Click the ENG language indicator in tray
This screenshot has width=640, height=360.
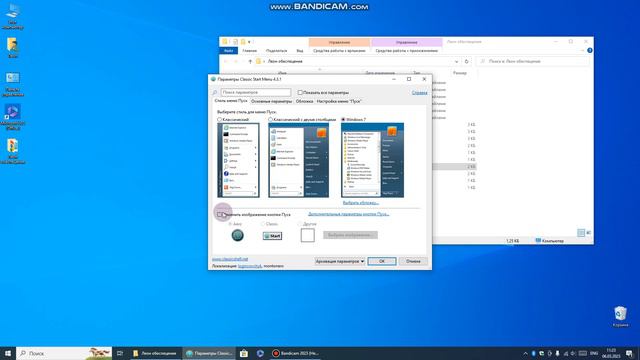tap(594, 353)
